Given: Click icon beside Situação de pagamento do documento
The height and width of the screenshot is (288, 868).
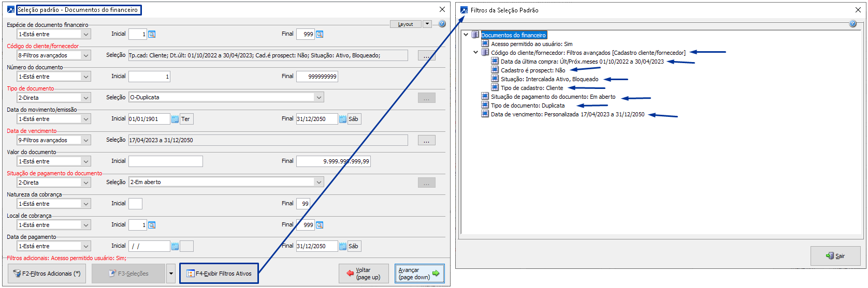Looking at the screenshot, I should click(485, 96).
